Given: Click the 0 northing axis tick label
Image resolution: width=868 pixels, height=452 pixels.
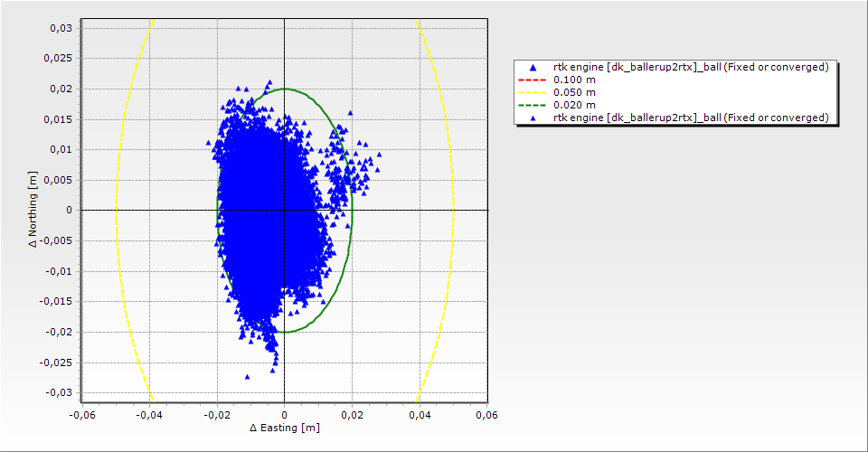Looking at the screenshot, I should tap(70, 211).
